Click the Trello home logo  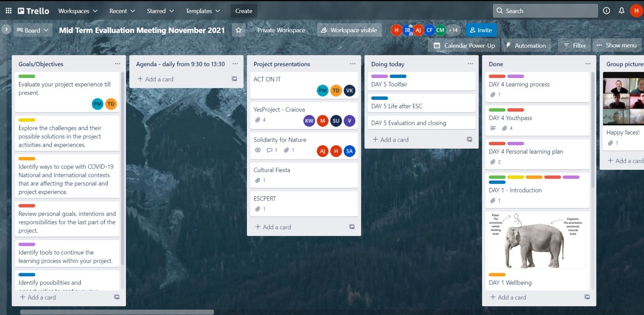point(33,11)
